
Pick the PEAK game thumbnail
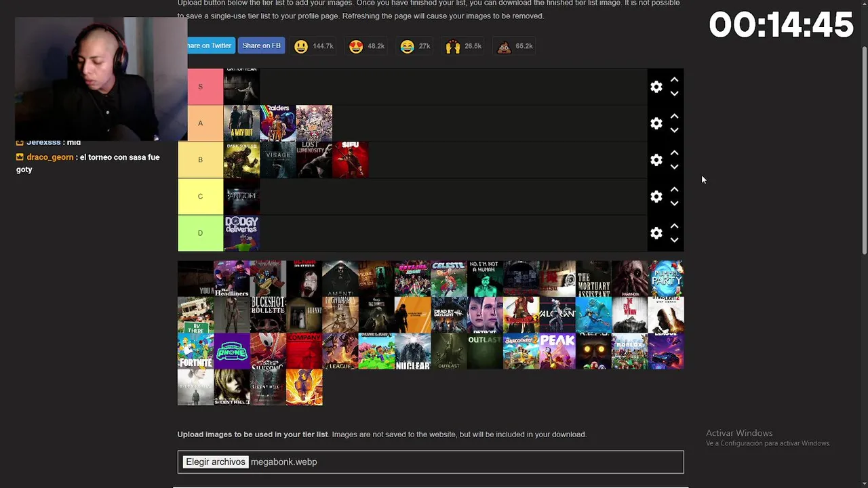click(557, 351)
